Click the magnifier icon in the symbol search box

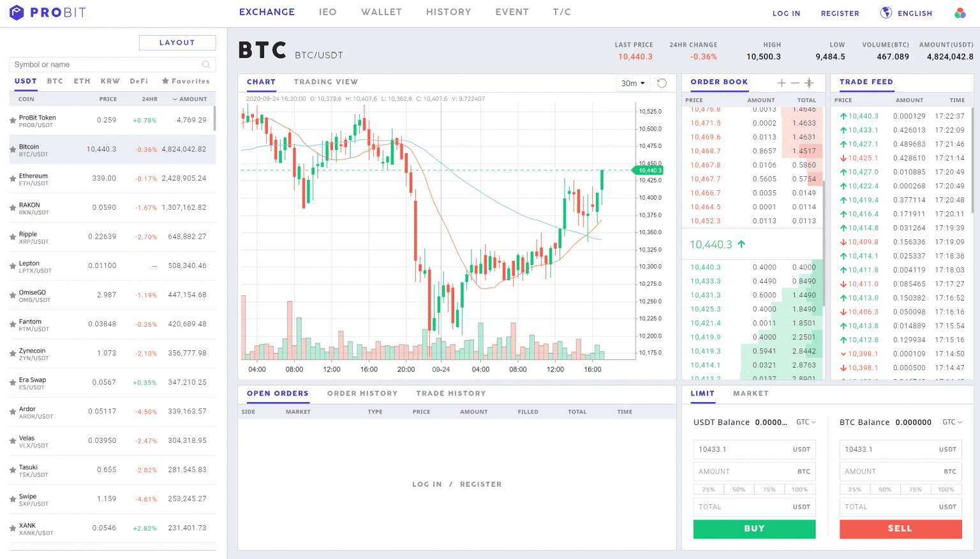pyautogui.click(x=206, y=64)
